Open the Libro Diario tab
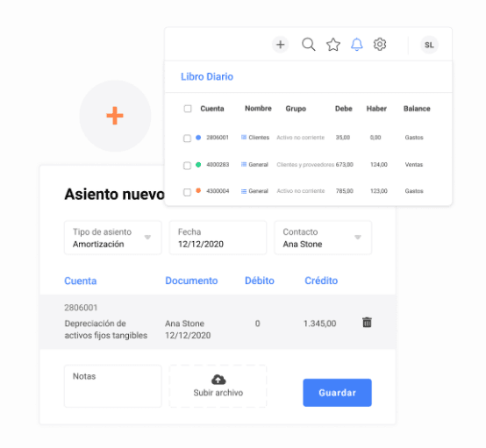The height and width of the screenshot is (448, 486). point(207,76)
